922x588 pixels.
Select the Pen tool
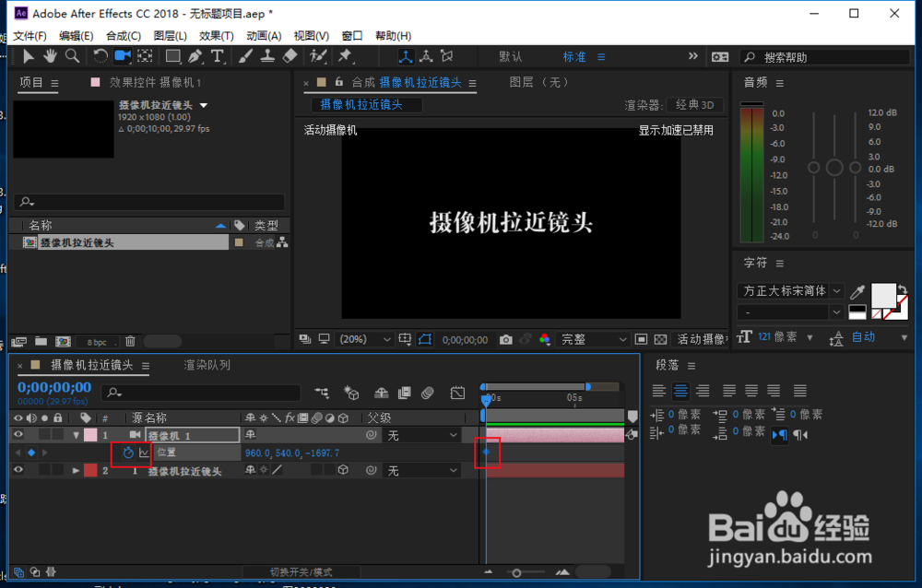[x=195, y=56]
